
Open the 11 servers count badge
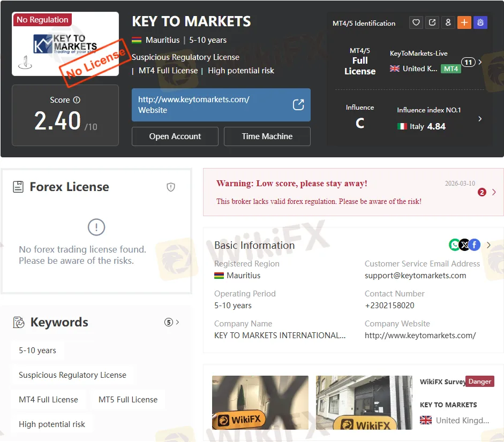coord(468,62)
